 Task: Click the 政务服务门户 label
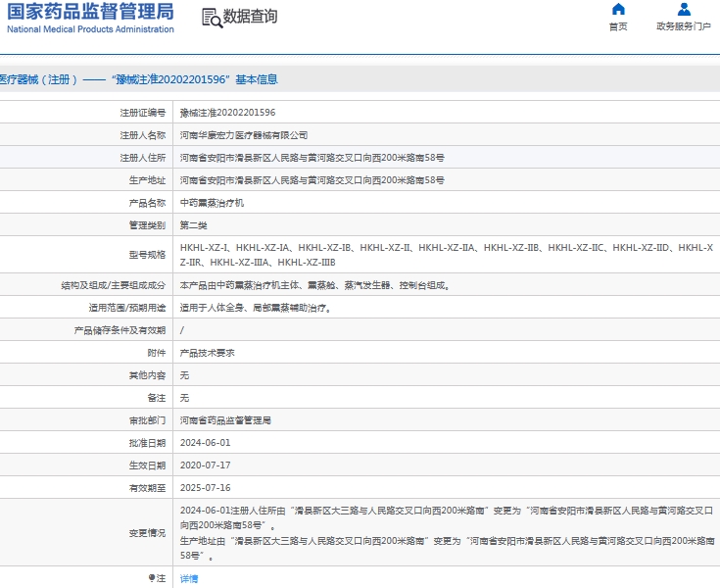(x=684, y=26)
